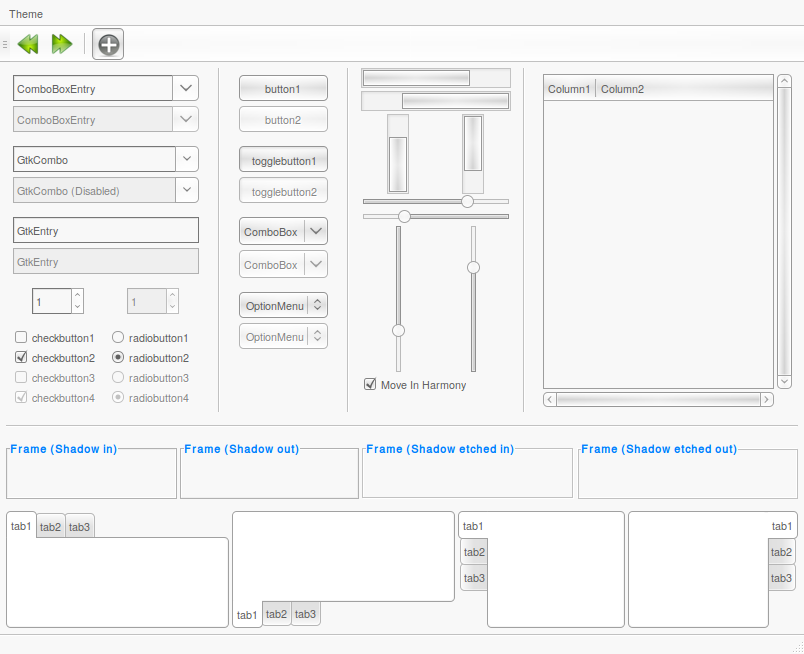Click the GtkCombo (Disabled) dropdown arrow

[187, 190]
